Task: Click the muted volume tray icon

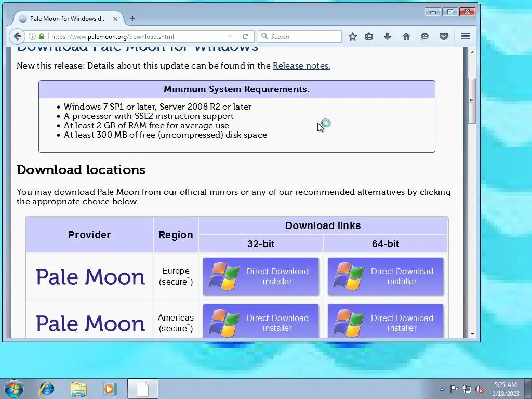Action: (480, 389)
